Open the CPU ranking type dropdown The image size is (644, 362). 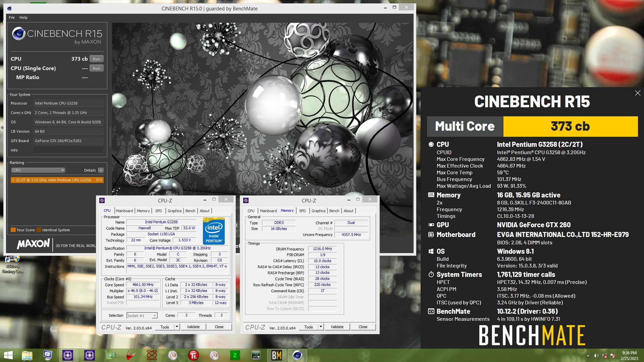pos(38,170)
